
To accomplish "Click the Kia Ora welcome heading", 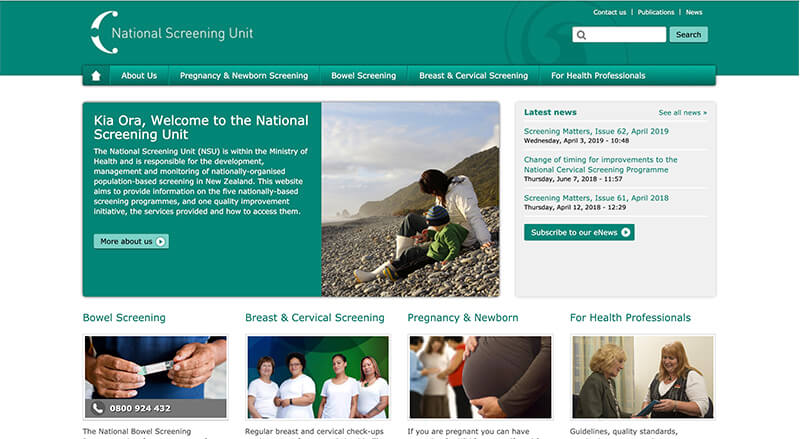I will [x=201, y=128].
